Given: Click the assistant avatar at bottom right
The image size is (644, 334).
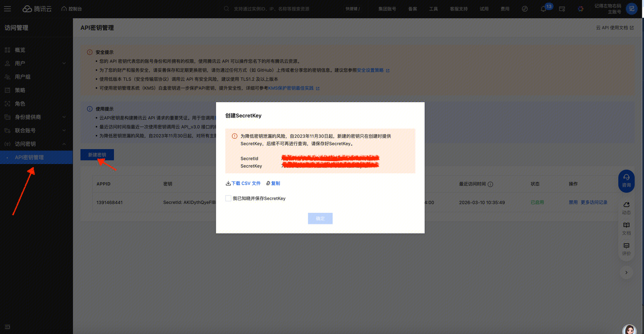Looking at the screenshot, I should (x=629, y=330).
